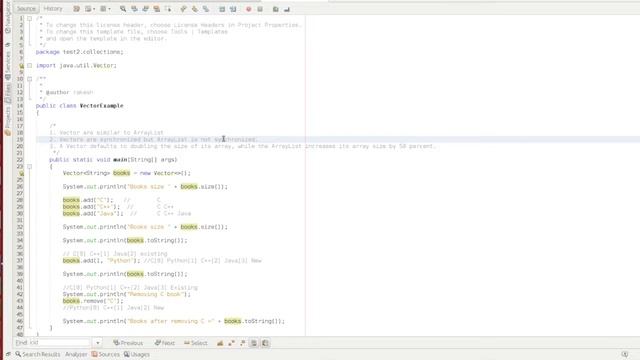The width and height of the screenshot is (640, 360).
Task: Click Stop Macro Recording toolbar icon
Action: click(260, 9)
